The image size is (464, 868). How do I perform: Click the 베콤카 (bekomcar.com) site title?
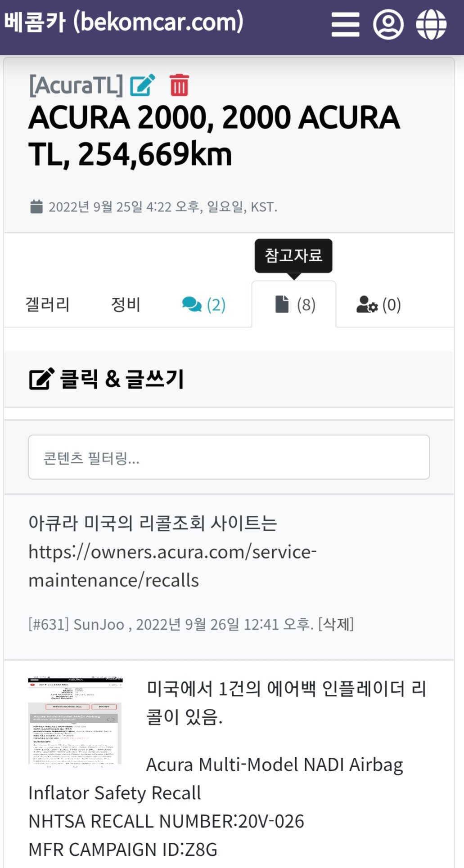click(124, 22)
